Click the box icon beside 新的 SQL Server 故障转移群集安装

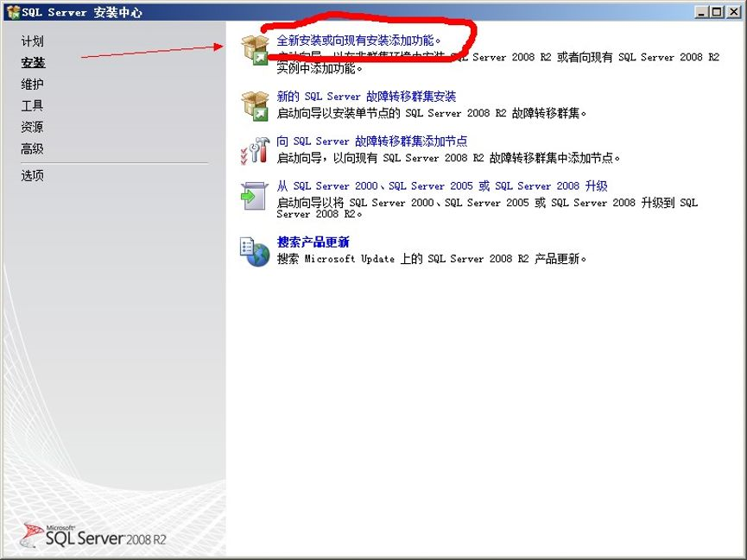pyautogui.click(x=255, y=105)
